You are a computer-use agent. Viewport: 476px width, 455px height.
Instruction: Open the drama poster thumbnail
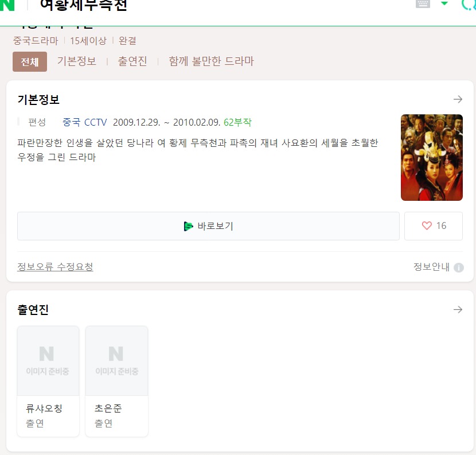click(x=432, y=157)
